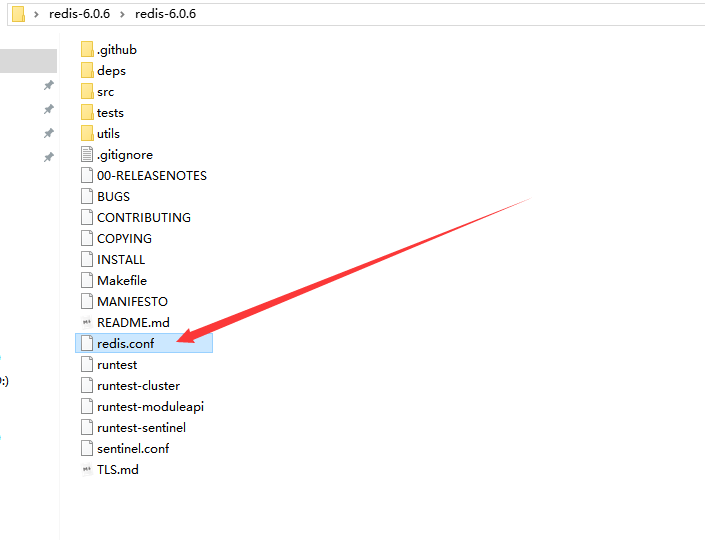Image resolution: width=705 pixels, height=540 pixels.
Task: Click the address bar folder icon
Action: (18, 14)
